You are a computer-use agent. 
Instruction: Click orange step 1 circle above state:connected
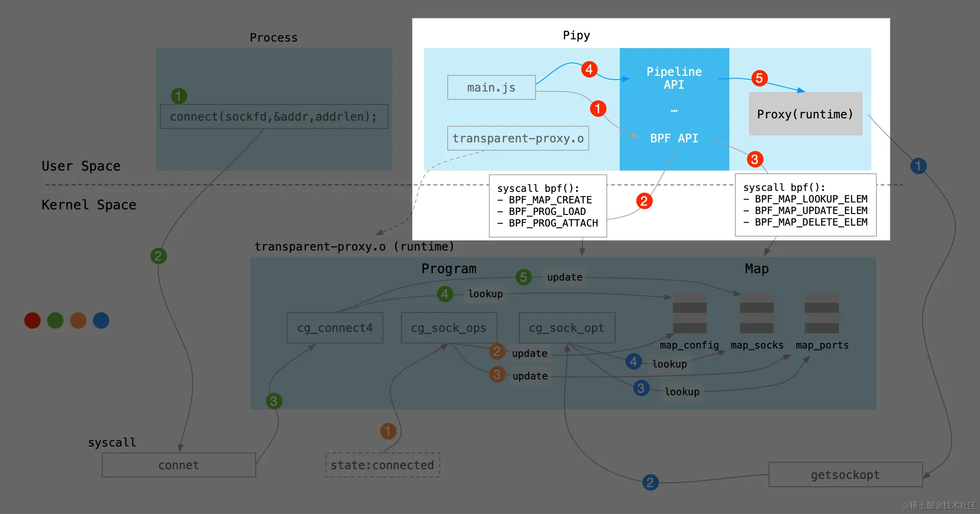(x=388, y=431)
